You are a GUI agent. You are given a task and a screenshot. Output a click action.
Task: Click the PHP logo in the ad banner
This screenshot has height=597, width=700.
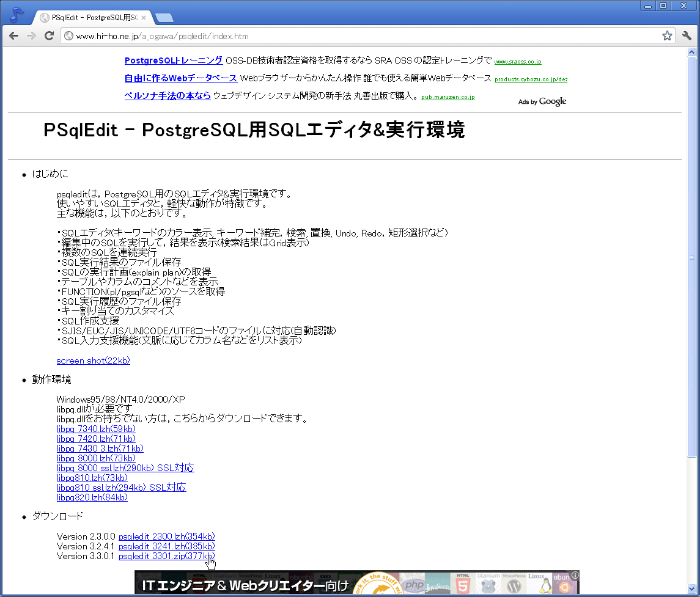click(x=413, y=584)
